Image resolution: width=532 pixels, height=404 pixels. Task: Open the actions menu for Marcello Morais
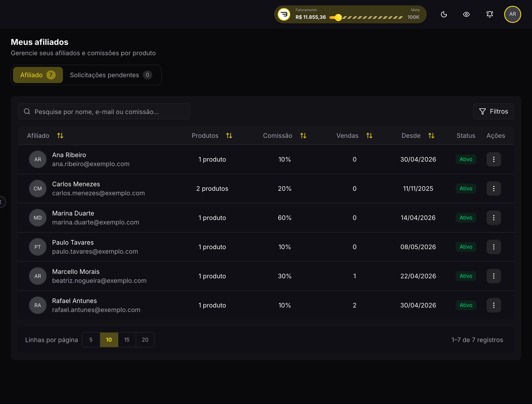pyautogui.click(x=494, y=276)
